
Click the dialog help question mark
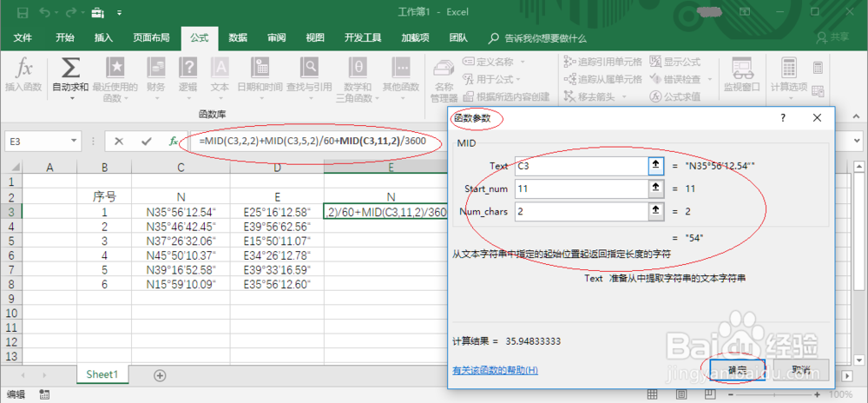[x=783, y=118]
